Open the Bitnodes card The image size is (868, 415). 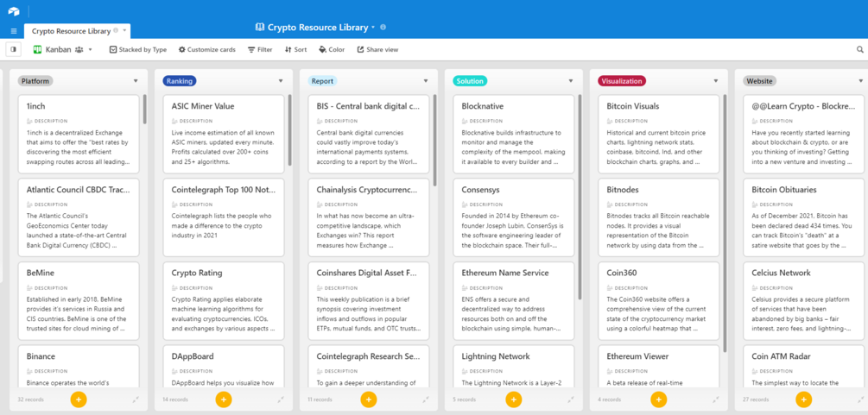(x=658, y=217)
